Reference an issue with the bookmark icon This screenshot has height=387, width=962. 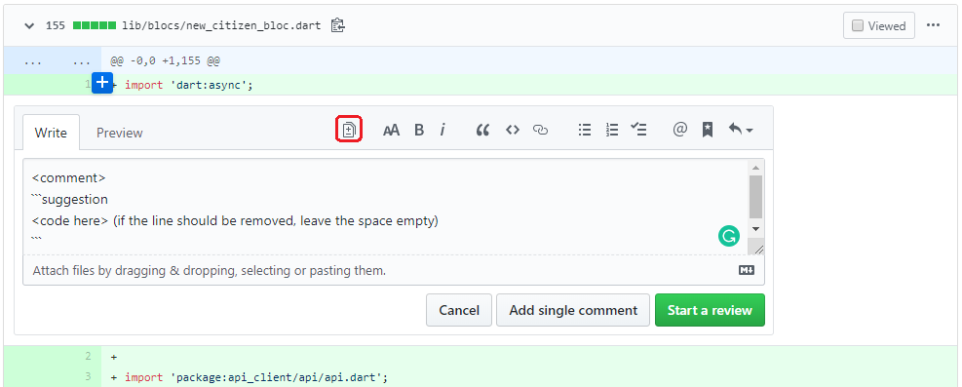(x=707, y=130)
